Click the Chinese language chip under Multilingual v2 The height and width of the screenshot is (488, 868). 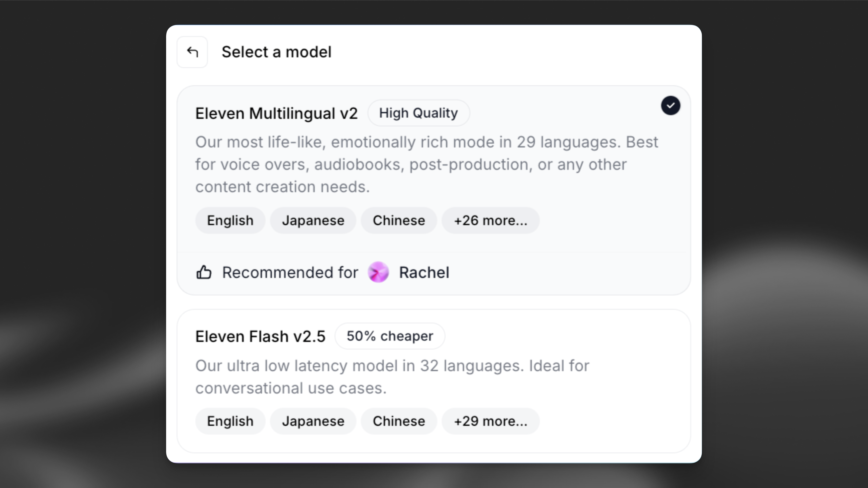(x=399, y=220)
